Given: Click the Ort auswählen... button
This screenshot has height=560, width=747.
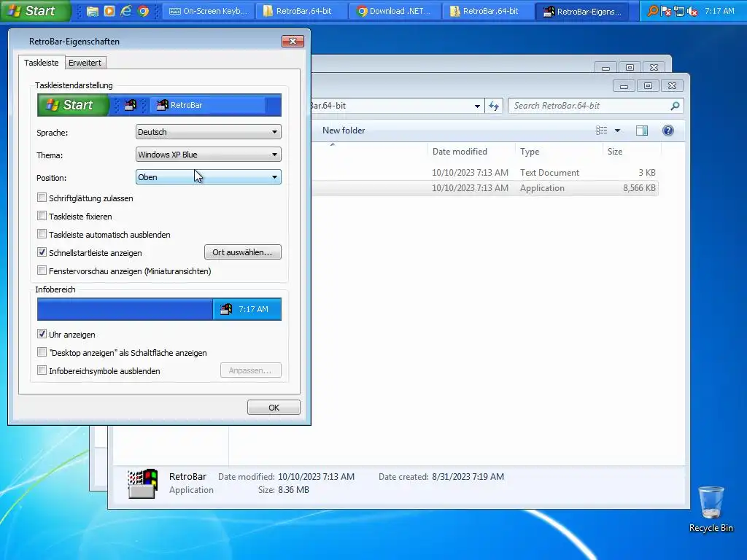Looking at the screenshot, I should (242, 252).
